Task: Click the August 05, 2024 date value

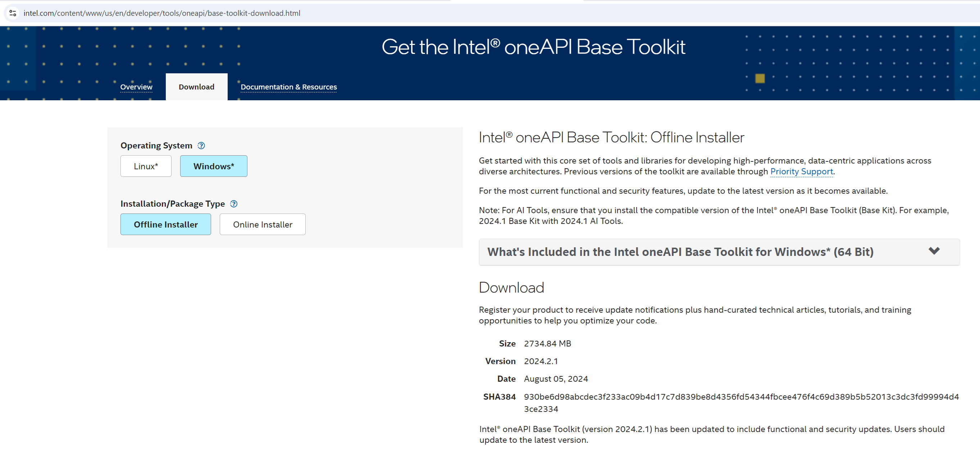Action: pos(555,378)
